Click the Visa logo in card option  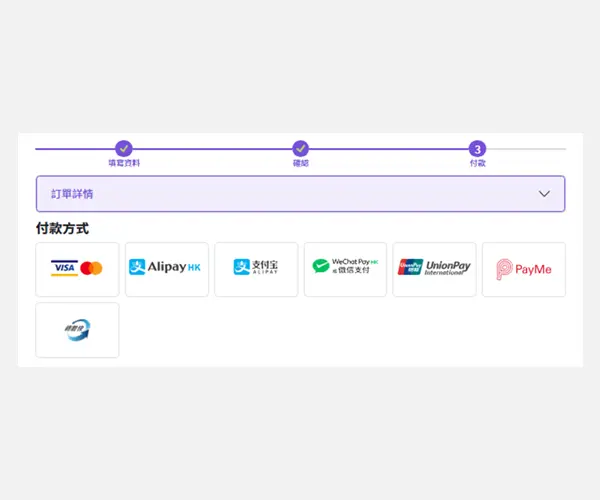click(x=65, y=268)
